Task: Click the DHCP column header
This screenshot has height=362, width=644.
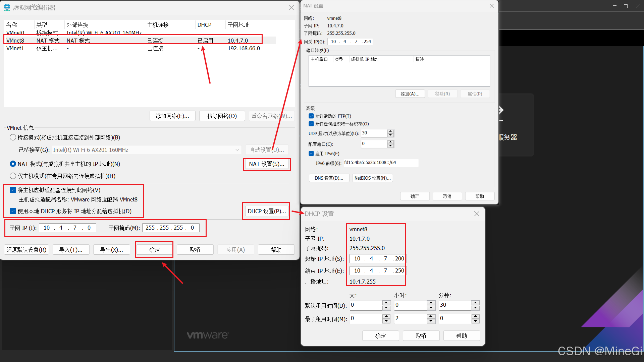Action: click(204, 25)
